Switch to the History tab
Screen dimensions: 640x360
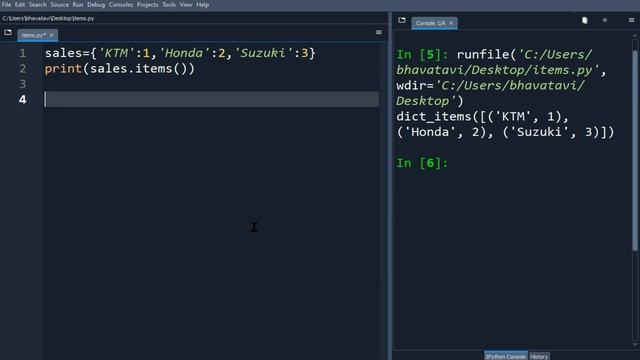[x=539, y=356]
